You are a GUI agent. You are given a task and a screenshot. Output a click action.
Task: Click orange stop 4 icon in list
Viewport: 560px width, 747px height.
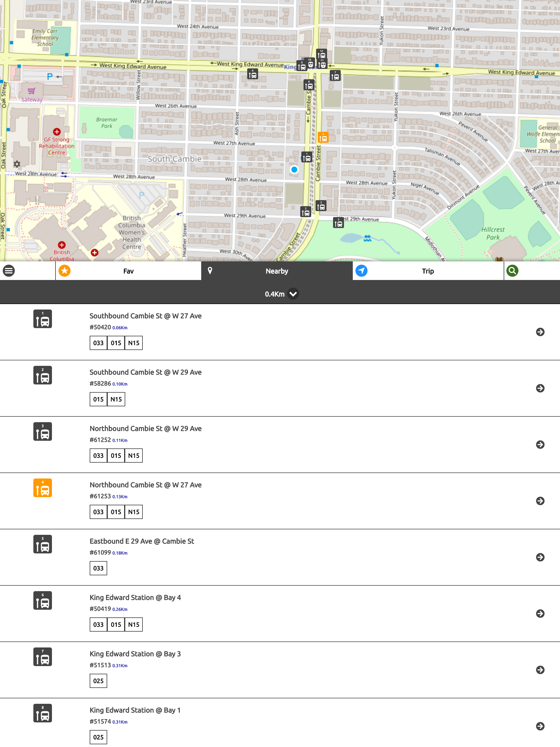click(43, 488)
